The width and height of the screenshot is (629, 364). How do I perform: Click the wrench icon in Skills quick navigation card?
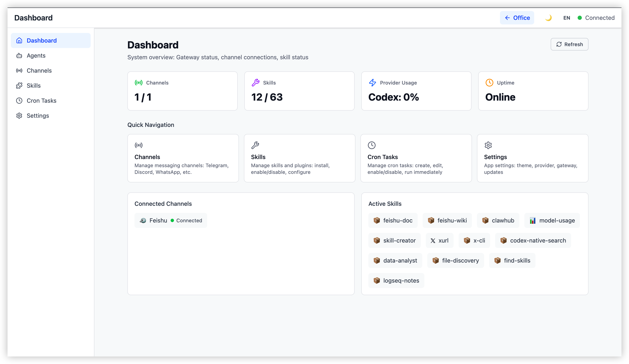coord(255,145)
